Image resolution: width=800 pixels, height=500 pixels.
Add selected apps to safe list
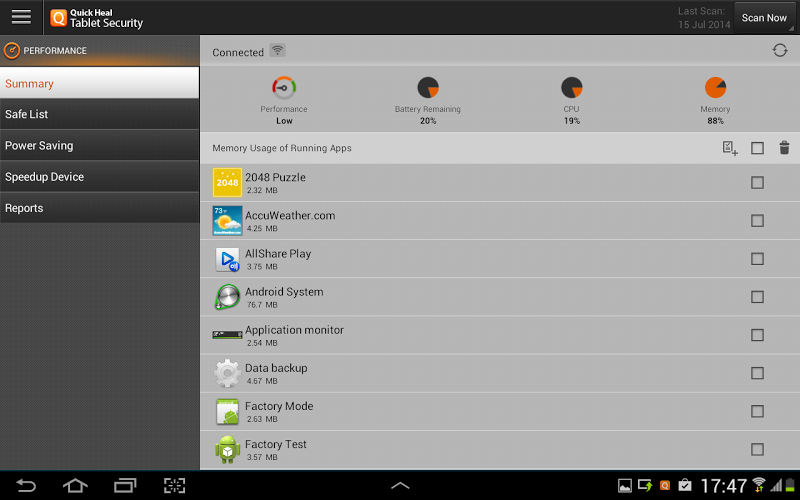coord(730,148)
